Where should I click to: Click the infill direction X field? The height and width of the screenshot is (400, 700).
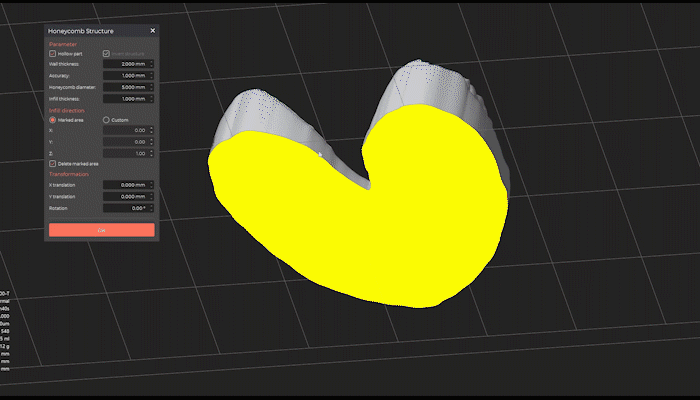click(126, 130)
